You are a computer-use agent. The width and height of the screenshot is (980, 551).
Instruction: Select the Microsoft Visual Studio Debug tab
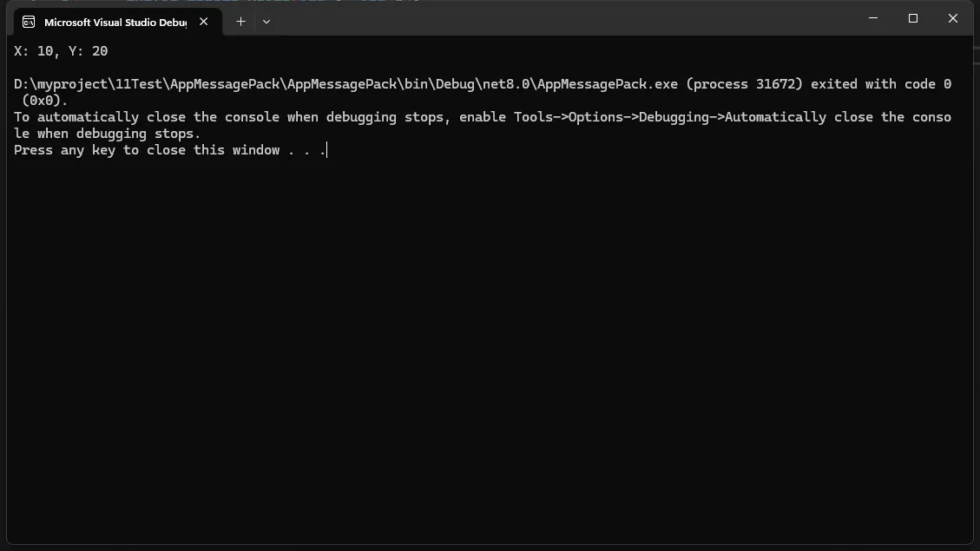[115, 22]
